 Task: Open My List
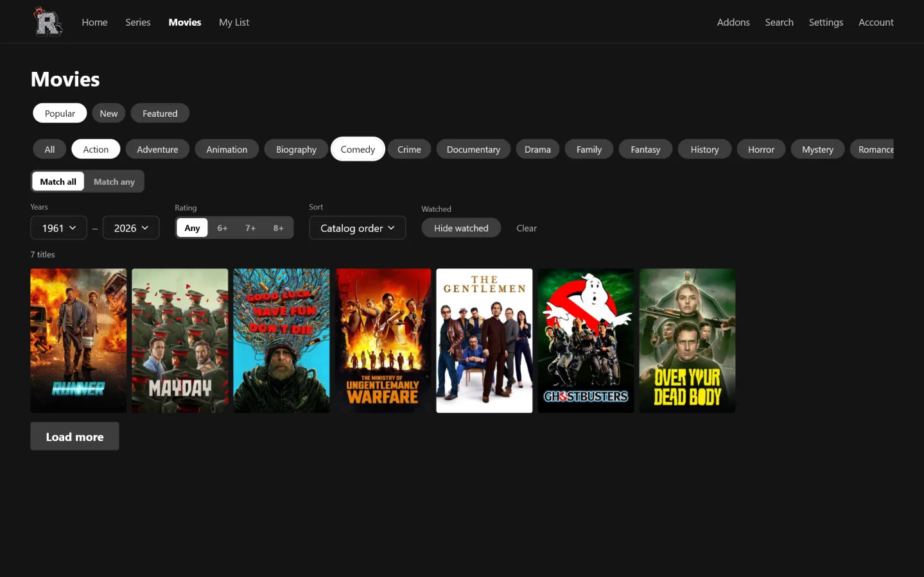(234, 22)
